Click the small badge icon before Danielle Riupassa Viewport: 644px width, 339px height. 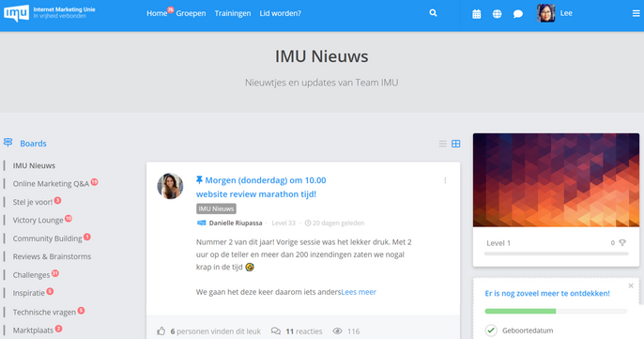[201, 223]
